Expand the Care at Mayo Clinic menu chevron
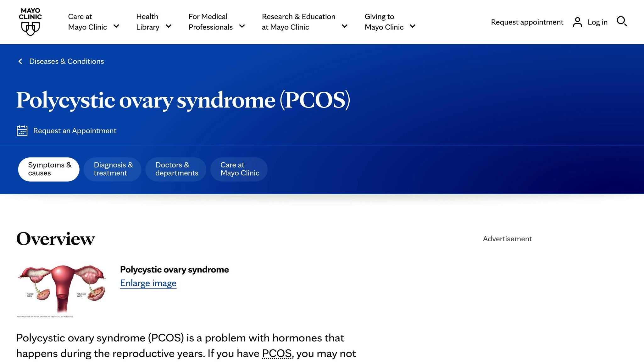This screenshot has width=644, height=362. pos(117,27)
